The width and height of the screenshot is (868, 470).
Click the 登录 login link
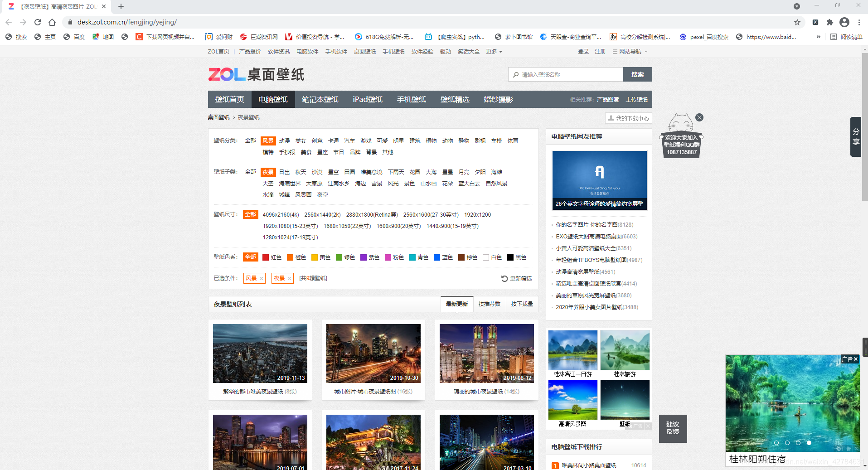tap(583, 52)
